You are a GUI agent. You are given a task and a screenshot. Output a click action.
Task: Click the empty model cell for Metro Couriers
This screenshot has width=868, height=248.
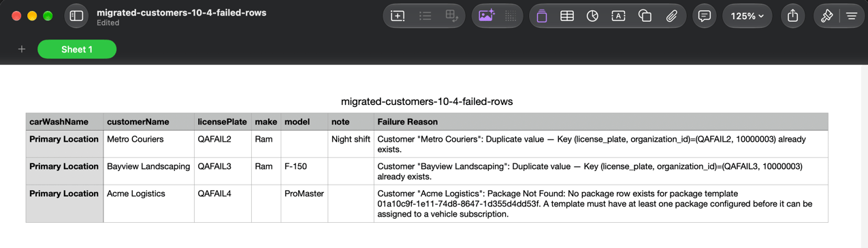(x=304, y=144)
